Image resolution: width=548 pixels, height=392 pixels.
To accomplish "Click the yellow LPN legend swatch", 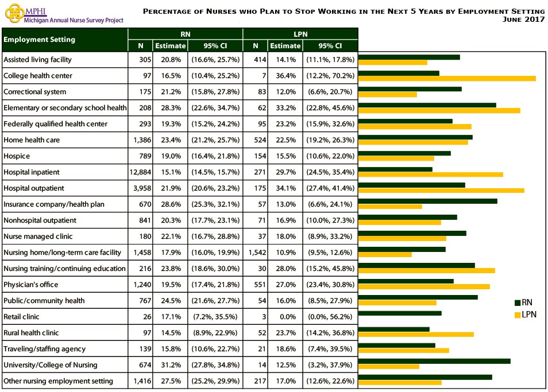I will click(x=517, y=315).
